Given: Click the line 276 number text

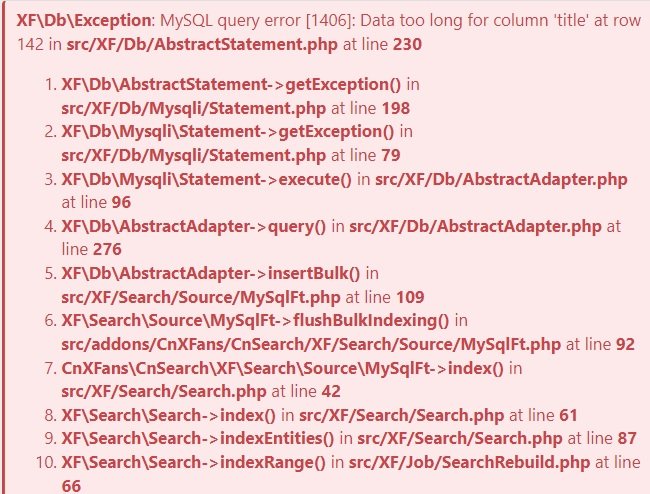Looking at the screenshot, I should coord(107,249).
